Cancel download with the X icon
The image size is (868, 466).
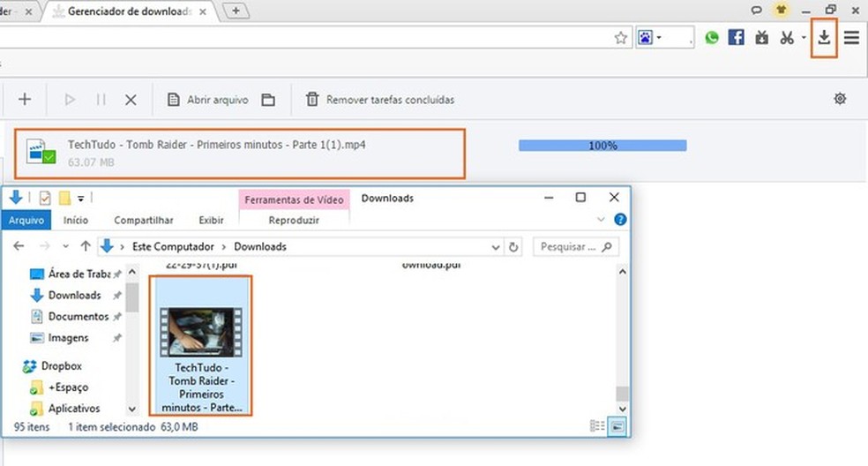coord(131,100)
